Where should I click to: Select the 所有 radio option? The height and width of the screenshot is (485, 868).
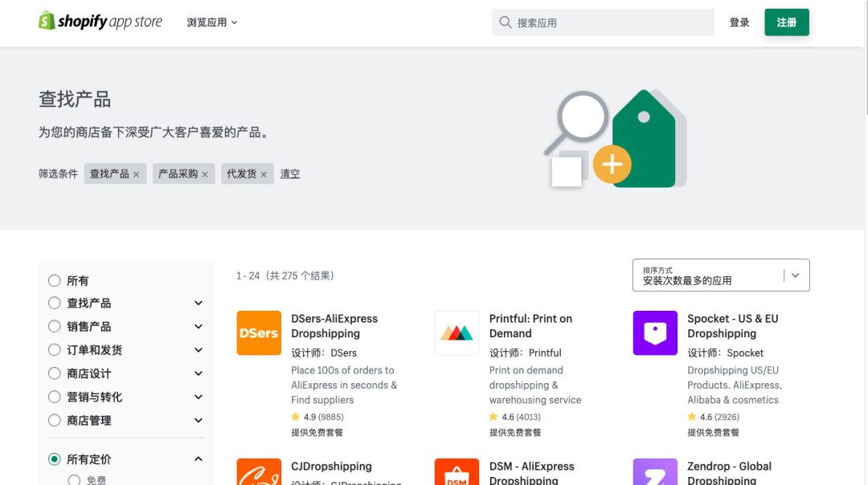55,280
